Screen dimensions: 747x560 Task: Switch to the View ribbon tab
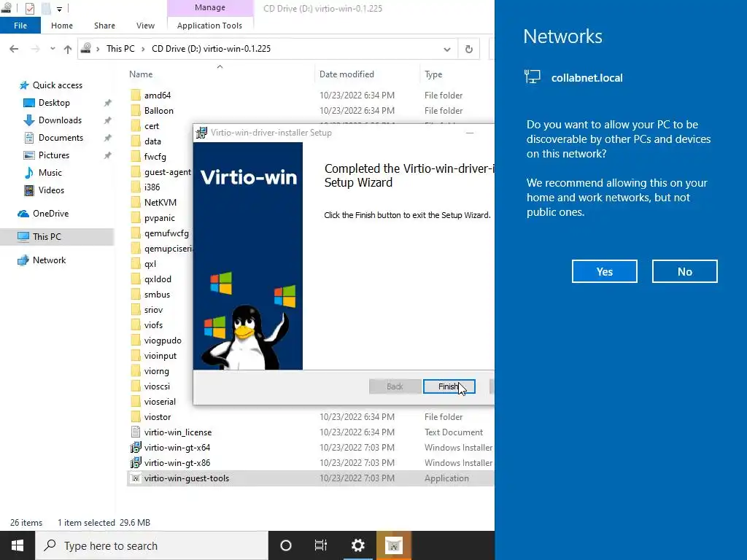(145, 26)
